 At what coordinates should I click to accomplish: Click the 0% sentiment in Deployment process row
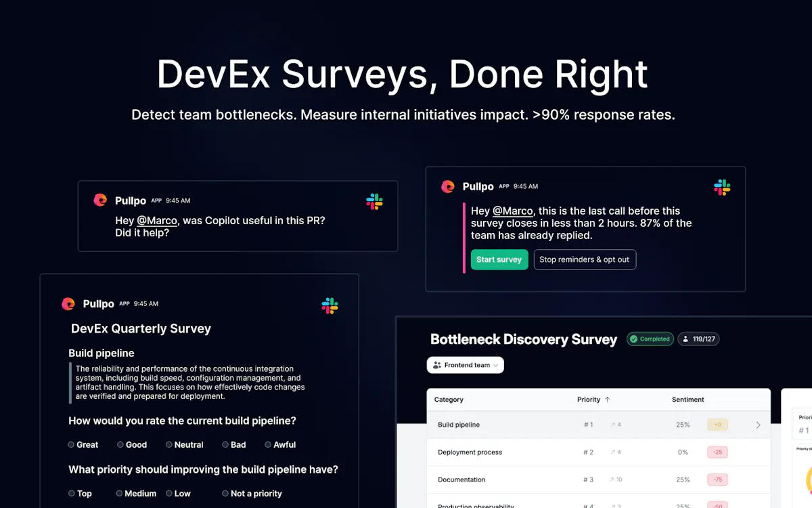pos(683,452)
